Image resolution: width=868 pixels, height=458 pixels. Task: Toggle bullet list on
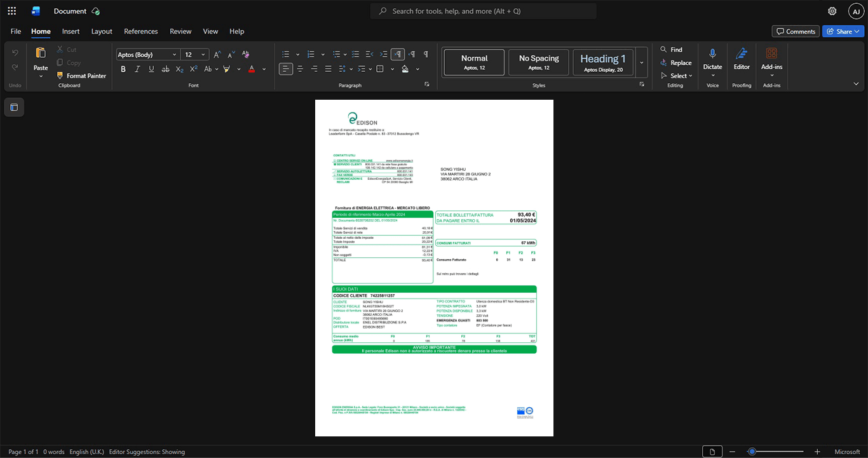click(286, 55)
